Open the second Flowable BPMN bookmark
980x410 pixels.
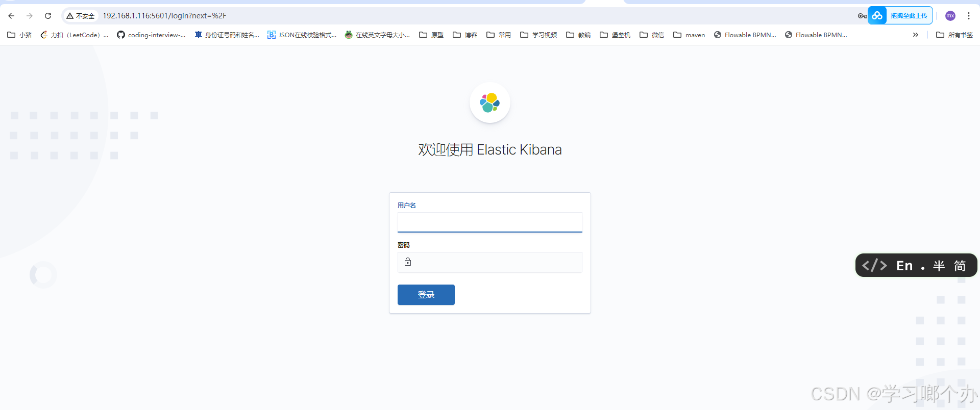point(816,35)
